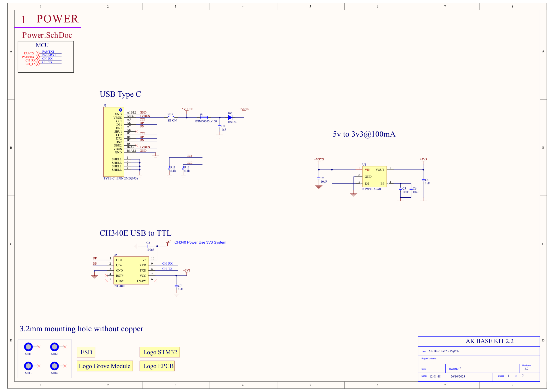This screenshot has height=392, width=555.
Task: Select the U5 CH340E chip body
Action: (131, 270)
